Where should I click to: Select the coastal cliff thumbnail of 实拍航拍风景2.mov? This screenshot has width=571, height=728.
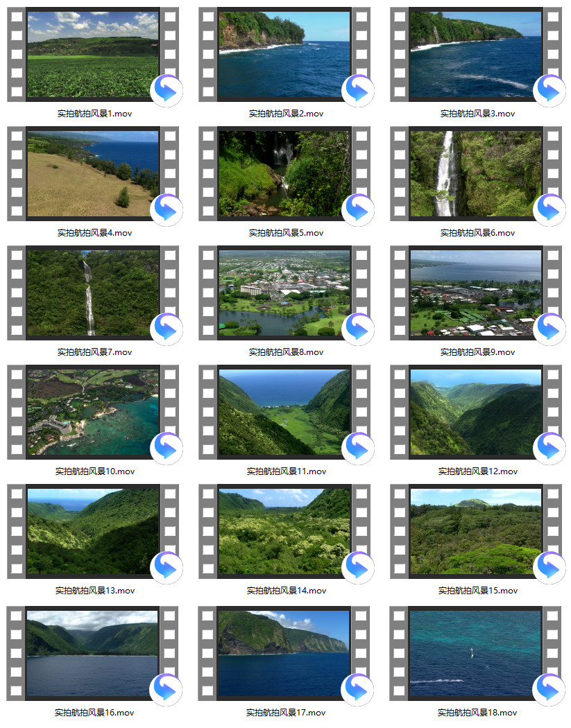(x=284, y=54)
